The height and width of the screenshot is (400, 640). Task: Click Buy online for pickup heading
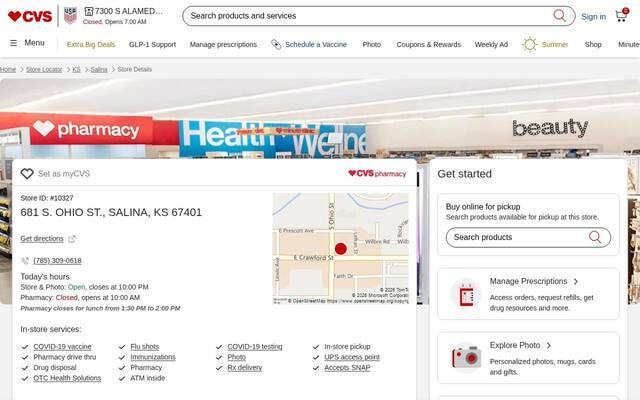click(483, 207)
